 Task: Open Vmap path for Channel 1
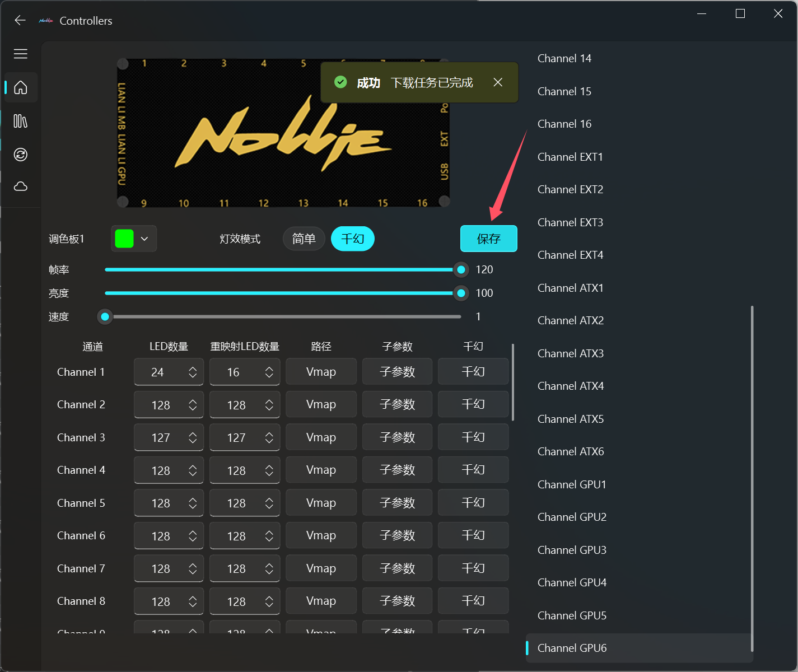tap(321, 372)
